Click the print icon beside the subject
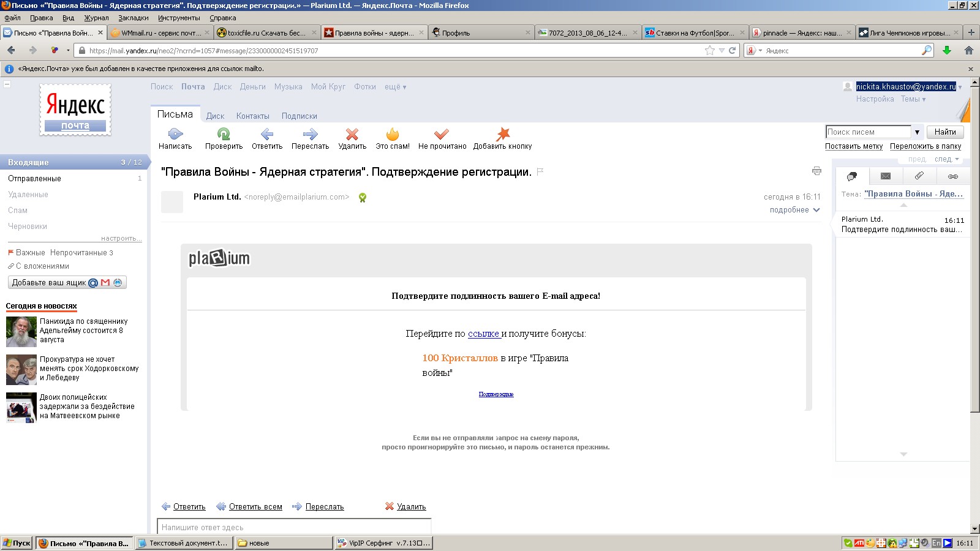The image size is (980, 551). (x=816, y=171)
